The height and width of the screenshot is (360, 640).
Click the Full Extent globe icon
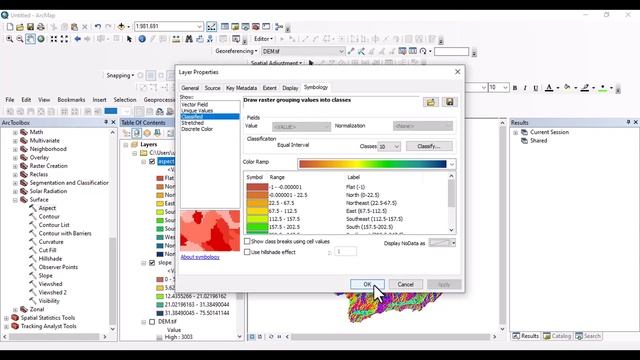[41, 39]
